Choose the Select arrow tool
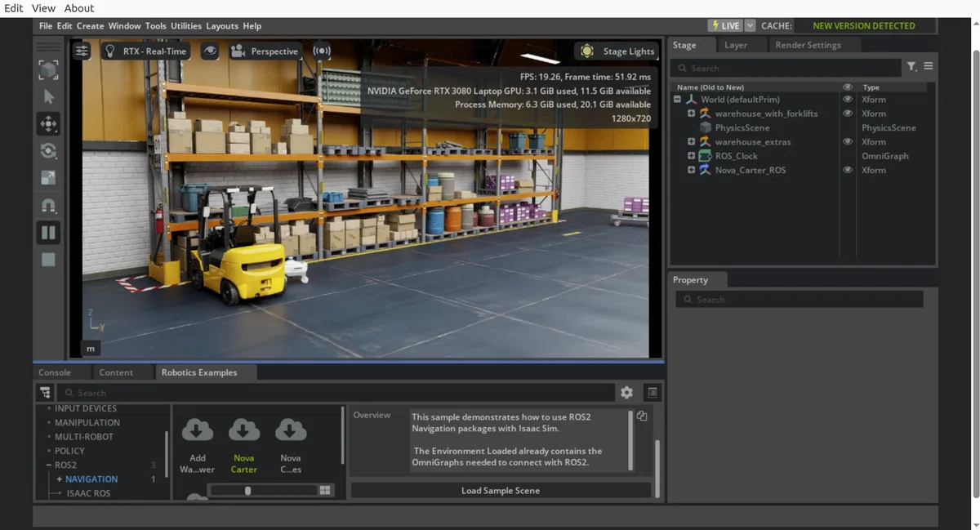Viewport: 980px width, 530px height. 48,96
